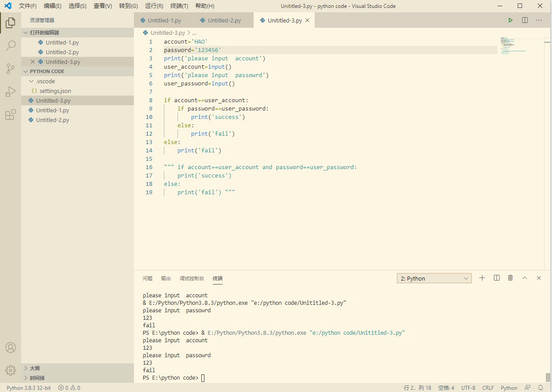Click 行 2, 列 18 cursor position
The height and width of the screenshot is (392, 552).
418,388
